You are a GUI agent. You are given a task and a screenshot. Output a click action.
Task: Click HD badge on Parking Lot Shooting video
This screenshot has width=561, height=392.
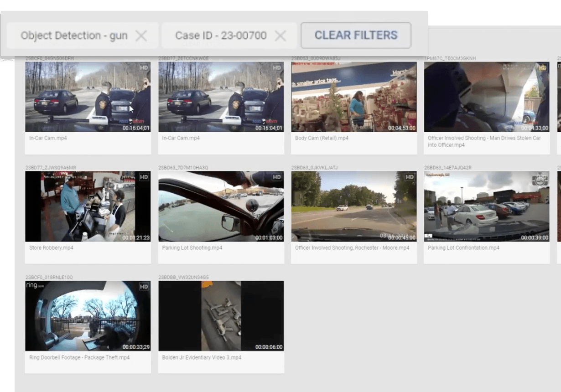(x=277, y=177)
